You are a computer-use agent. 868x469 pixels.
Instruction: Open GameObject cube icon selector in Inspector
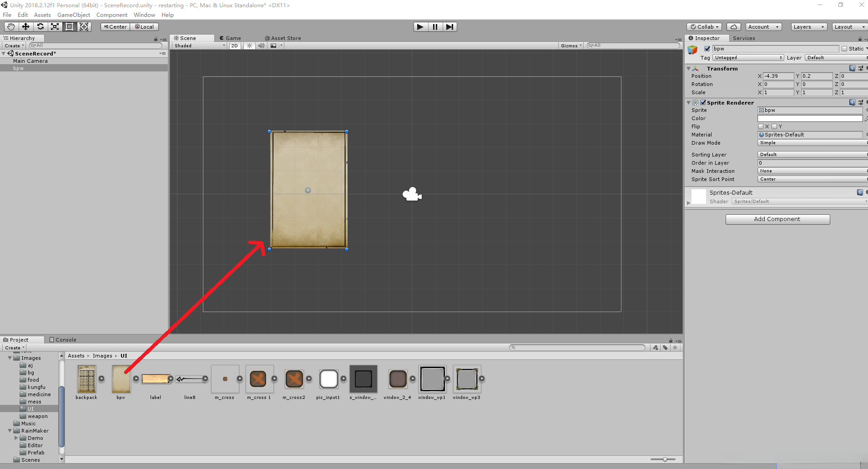point(692,50)
